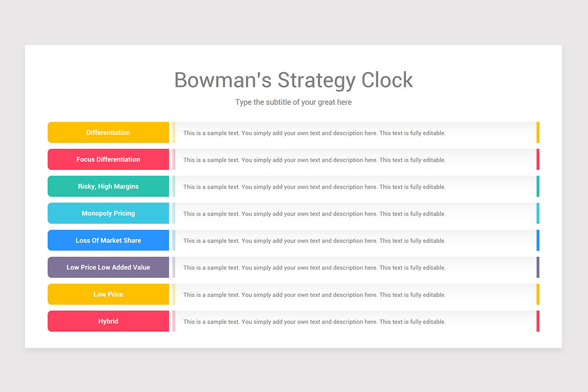
Task: Select green end bar of Risky row
Action: point(538,186)
